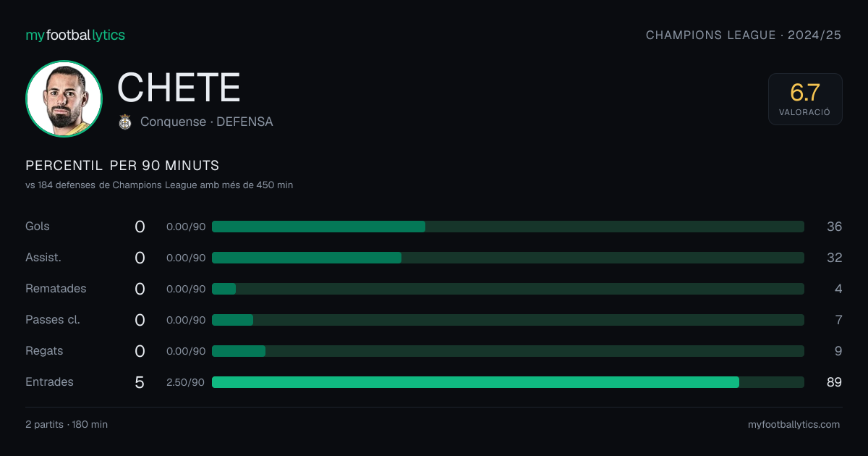Click the Conquense club crest icon
This screenshot has width=868, height=456.
[x=125, y=122]
